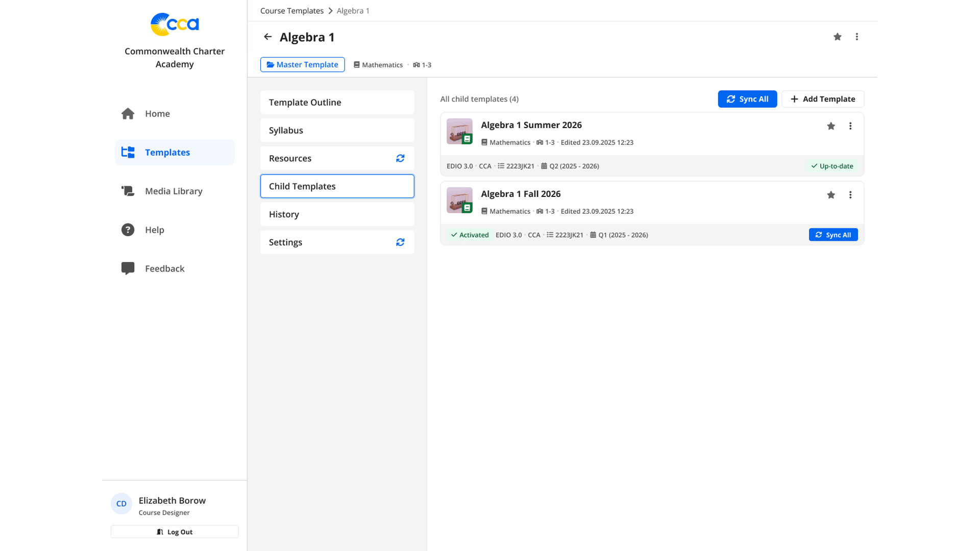Click the Activated status label
Image resolution: width=980 pixels, height=551 pixels.
coord(470,235)
